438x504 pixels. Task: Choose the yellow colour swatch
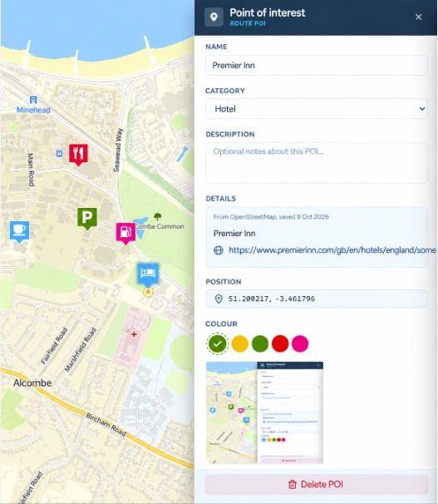240,343
